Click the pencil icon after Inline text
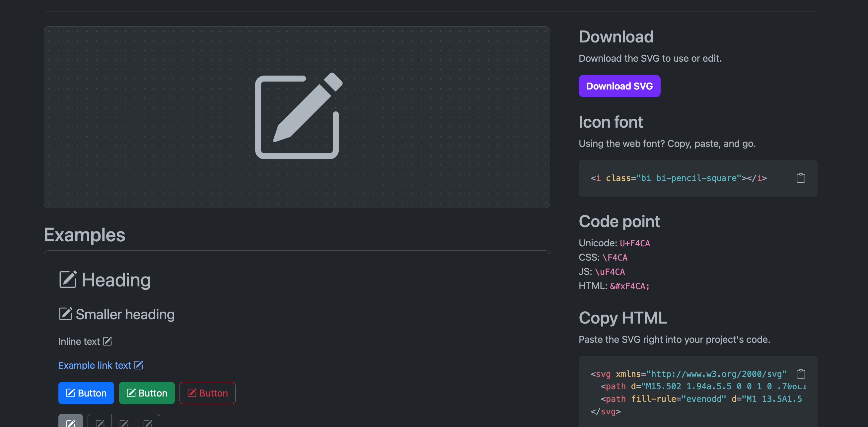868x427 pixels. [108, 341]
